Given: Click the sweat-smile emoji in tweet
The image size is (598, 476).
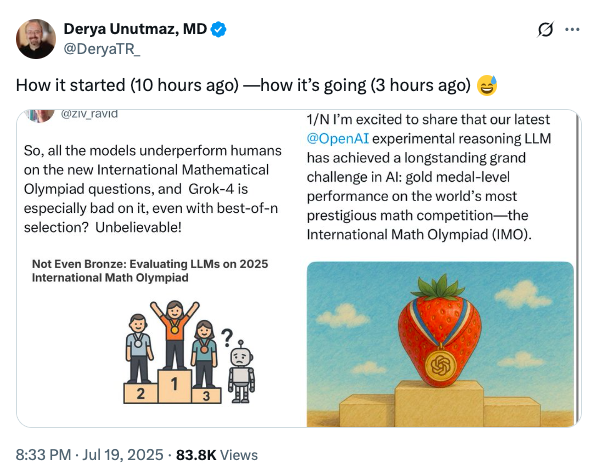Looking at the screenshot, I should coord(487,85).
